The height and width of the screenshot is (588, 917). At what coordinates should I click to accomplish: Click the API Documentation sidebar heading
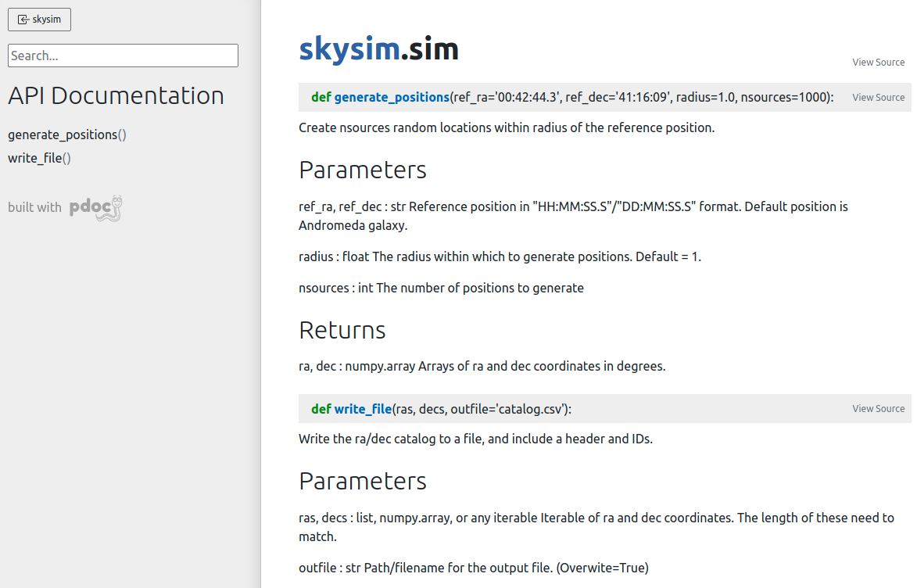coord(116,95)
